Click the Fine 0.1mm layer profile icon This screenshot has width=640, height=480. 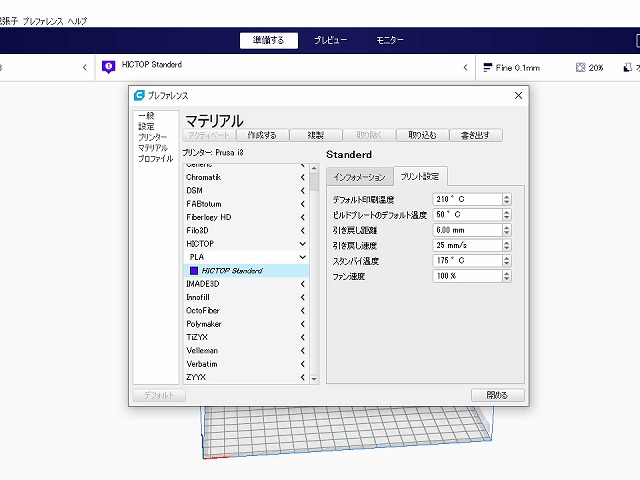pyautogui.click(x=487, y=68)
